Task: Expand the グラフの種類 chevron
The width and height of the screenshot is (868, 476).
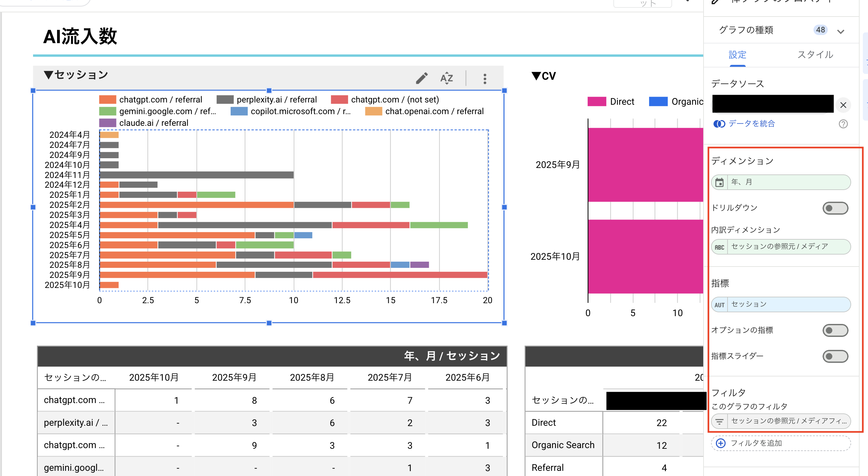Action: pyautogui.click(x=840, y=31)
